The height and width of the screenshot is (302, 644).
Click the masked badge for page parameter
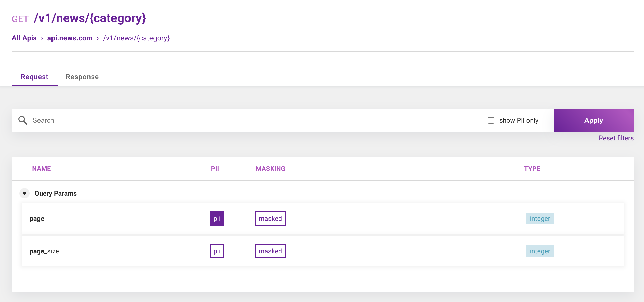click(x=270, y=218)
